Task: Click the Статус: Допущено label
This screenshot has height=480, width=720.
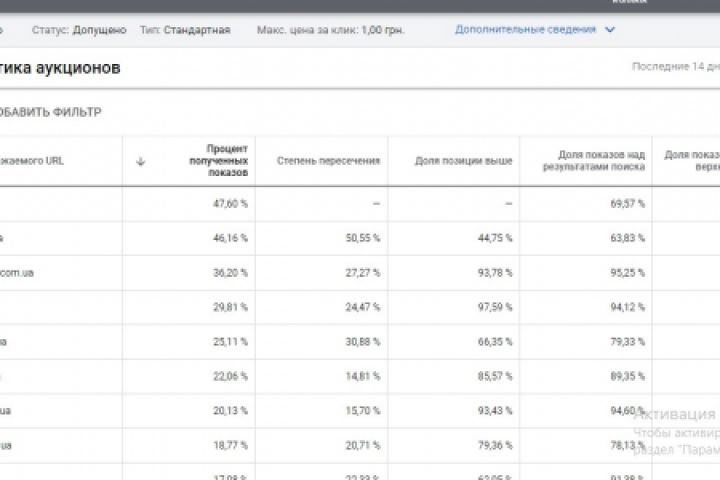Action: 79,30
